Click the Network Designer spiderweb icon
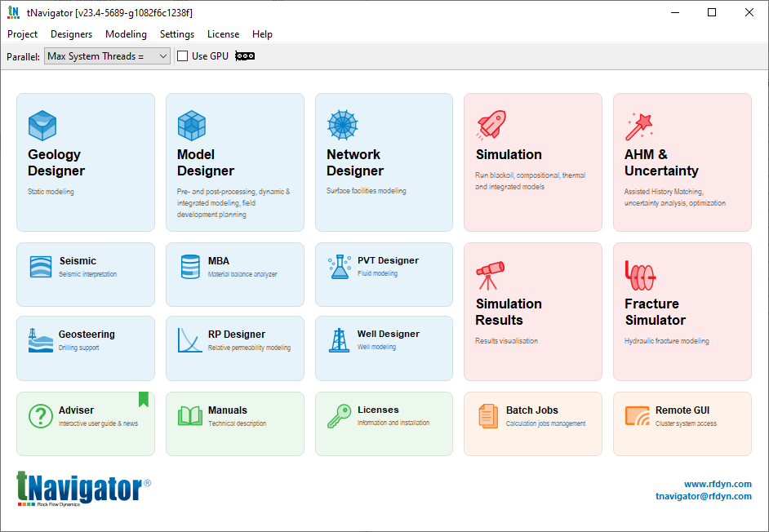The image size is (769, 532). click(342, 125)
